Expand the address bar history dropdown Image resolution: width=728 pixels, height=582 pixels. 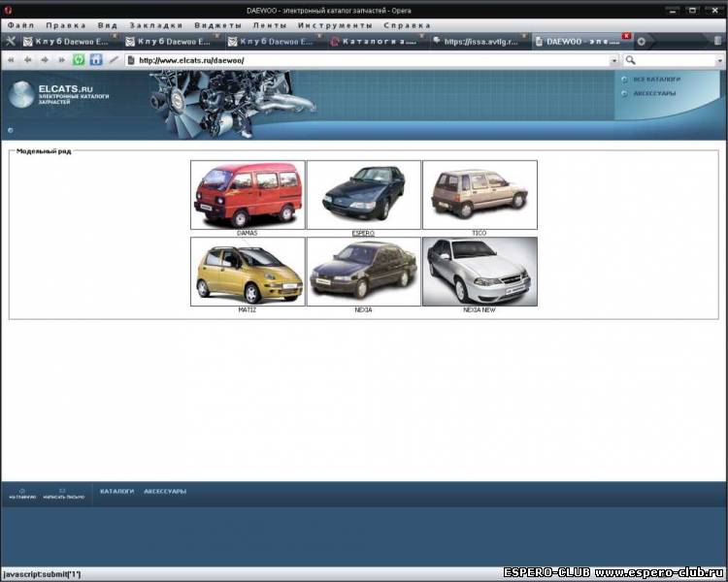click(x=613, y=60)
